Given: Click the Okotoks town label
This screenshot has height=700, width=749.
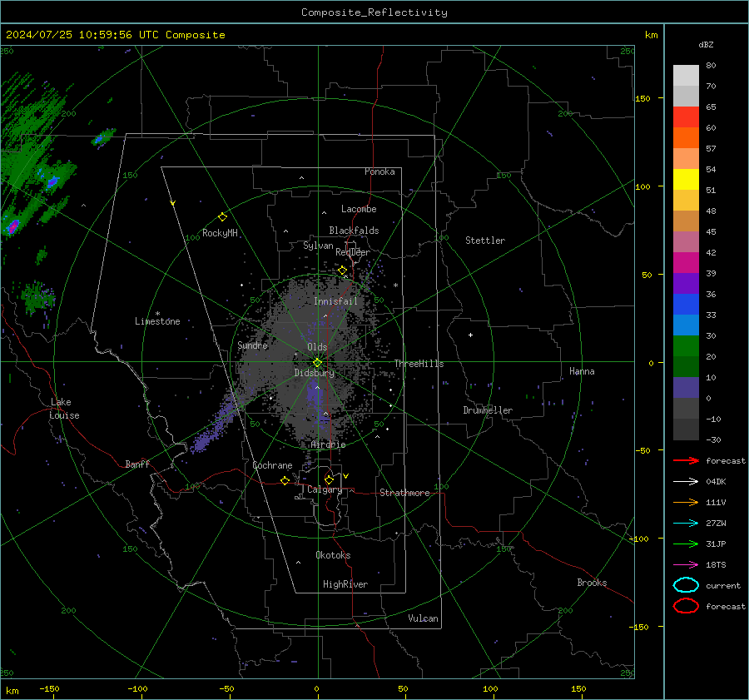Looking at the screenshot, I should [333, 555].
